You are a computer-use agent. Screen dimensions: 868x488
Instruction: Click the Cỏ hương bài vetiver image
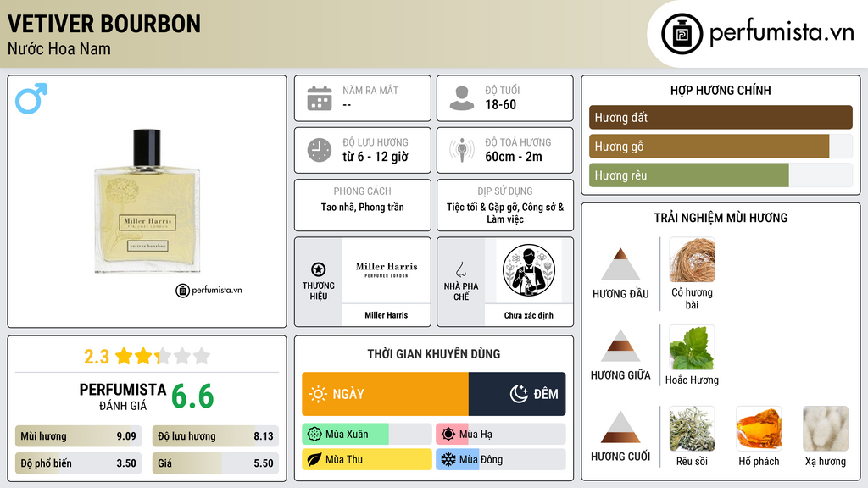click(692, 259)
